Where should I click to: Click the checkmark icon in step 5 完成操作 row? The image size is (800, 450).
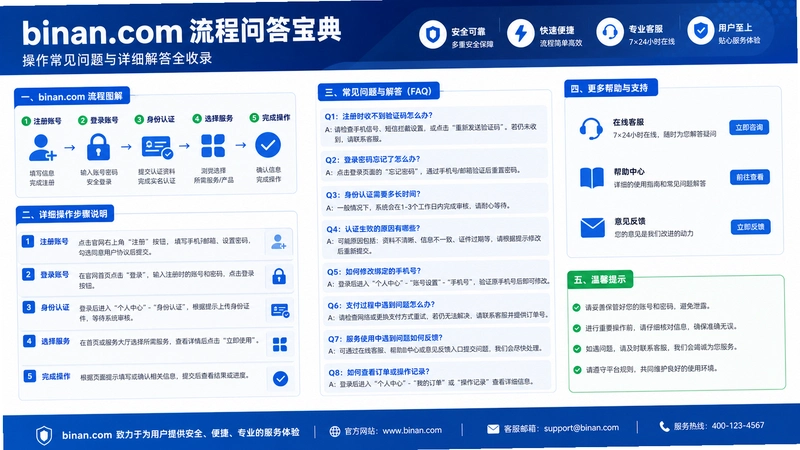280,379
